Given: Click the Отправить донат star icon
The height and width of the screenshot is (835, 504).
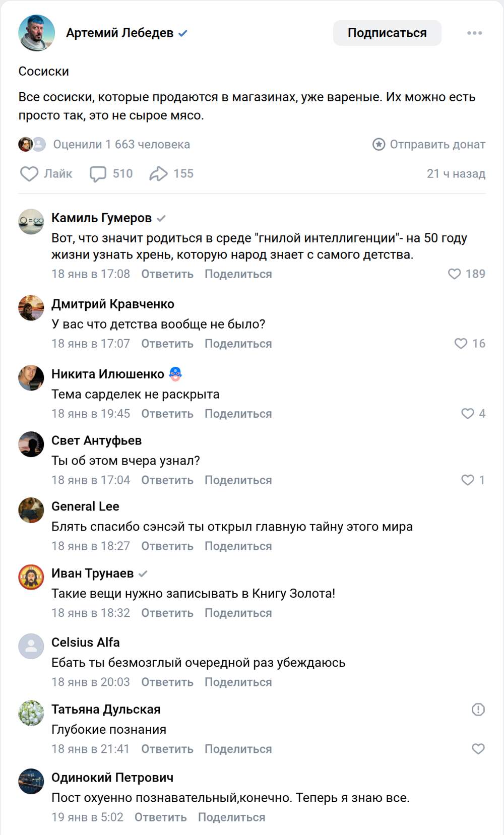Looking at the screenshot, I should 379,145.
